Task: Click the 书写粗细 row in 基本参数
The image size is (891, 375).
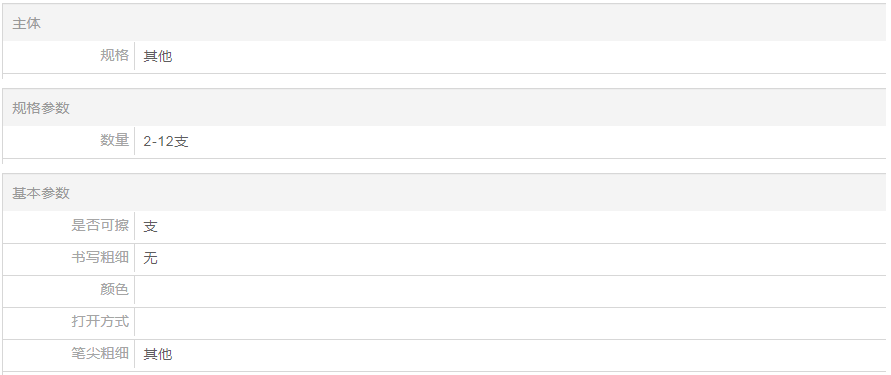Action: (444, 259)
